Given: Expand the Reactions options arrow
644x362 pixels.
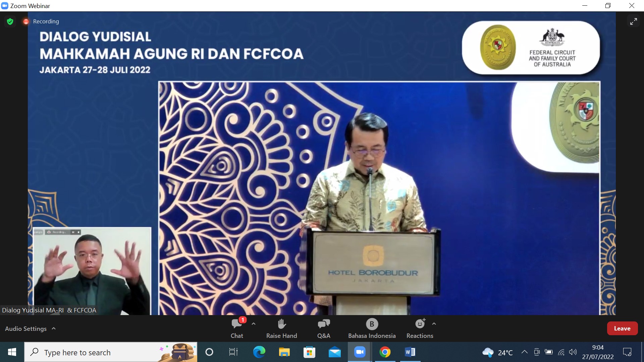Looking at the screenshot, I should [434, 324].
